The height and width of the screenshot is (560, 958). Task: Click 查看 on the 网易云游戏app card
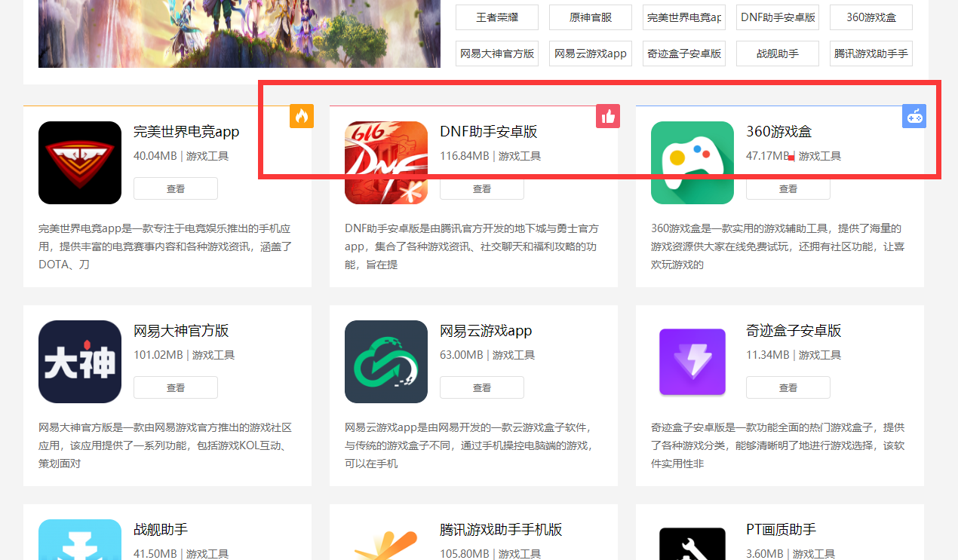tap(481, 387)
